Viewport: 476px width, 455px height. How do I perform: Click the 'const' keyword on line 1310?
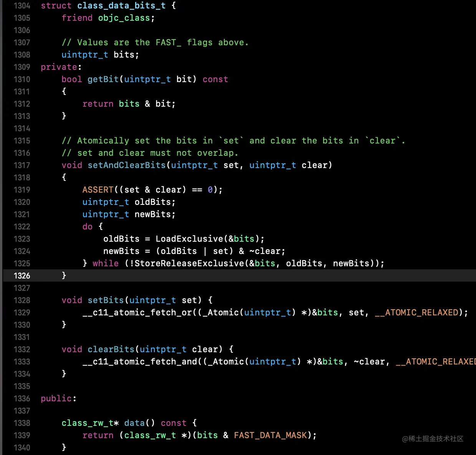(x=215, y=79)
